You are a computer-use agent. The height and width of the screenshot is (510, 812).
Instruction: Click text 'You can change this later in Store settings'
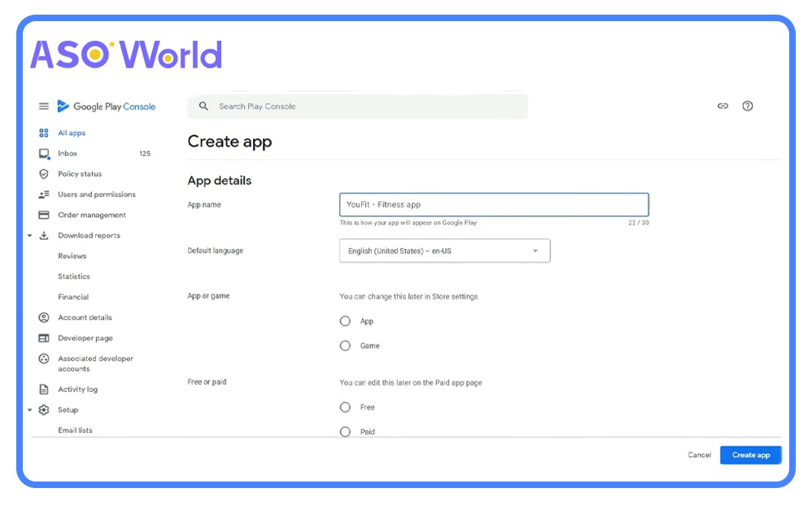(x=408, y=297)
